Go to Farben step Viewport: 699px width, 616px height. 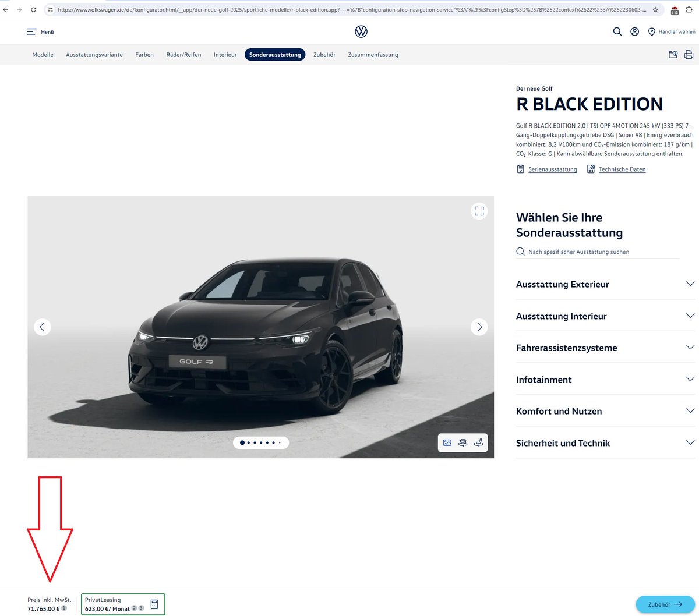click(144, 55)
